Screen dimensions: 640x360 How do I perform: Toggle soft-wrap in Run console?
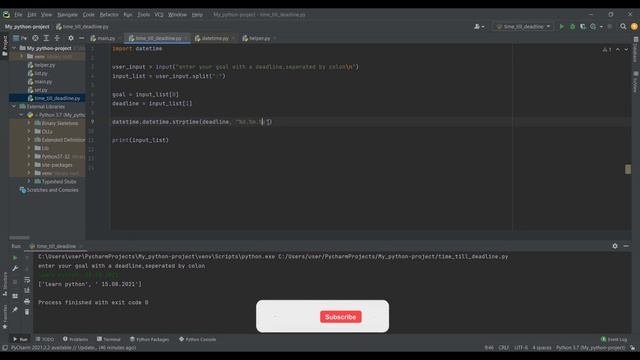click(x=27, y=280)
